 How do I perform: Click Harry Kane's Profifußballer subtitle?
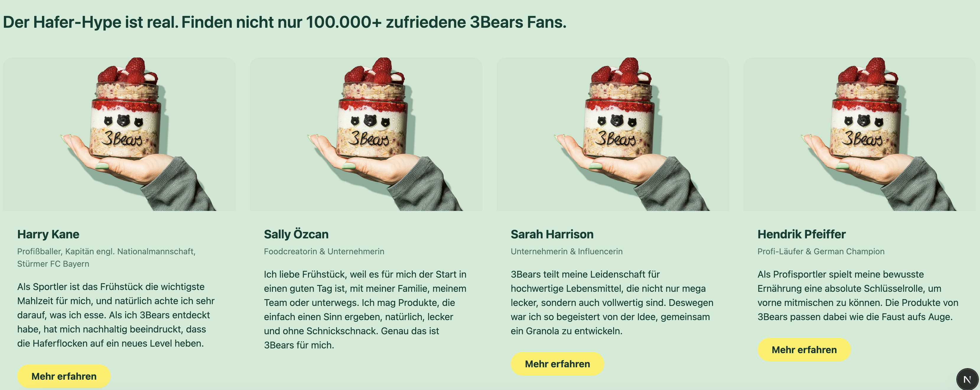[x=106, y=257]
